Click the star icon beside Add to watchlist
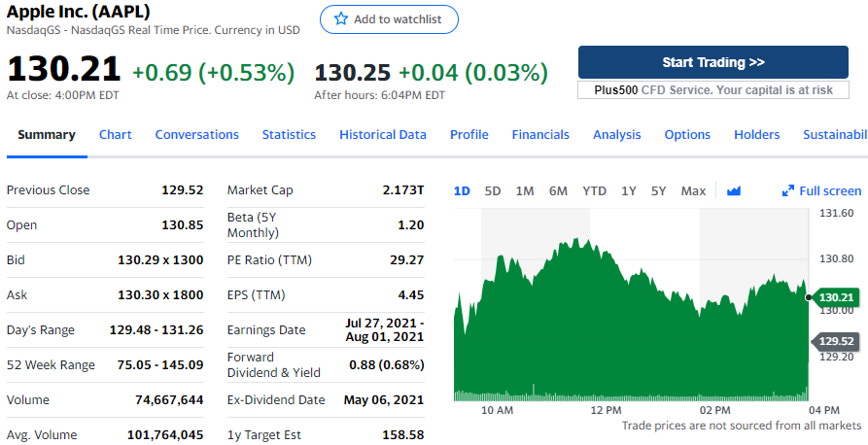Viewport: 868px width, 445px height. (x=340, y=19)
